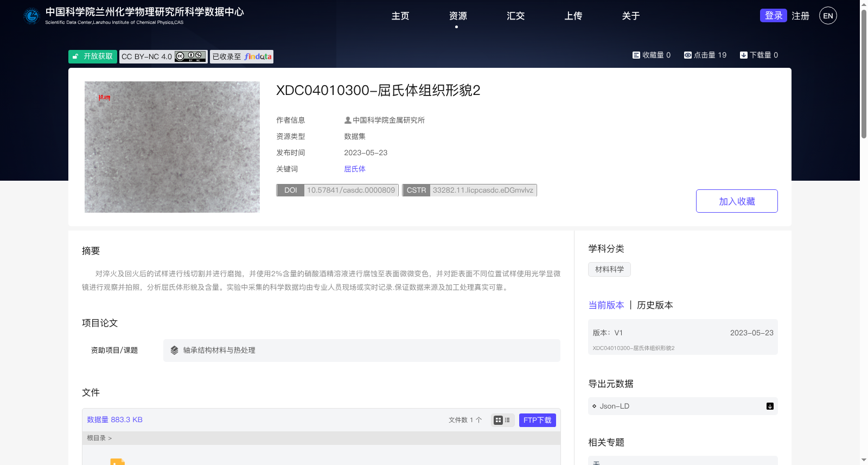The image size is (868, 465).
Task: Open the 资源 menu item
Action: click(x=458, y=16)
